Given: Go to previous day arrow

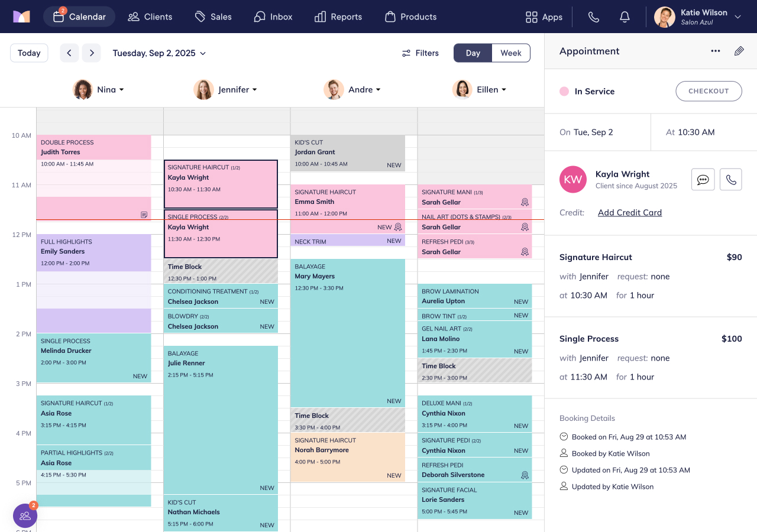Looking at the screenshot, I should click(69, 53).
